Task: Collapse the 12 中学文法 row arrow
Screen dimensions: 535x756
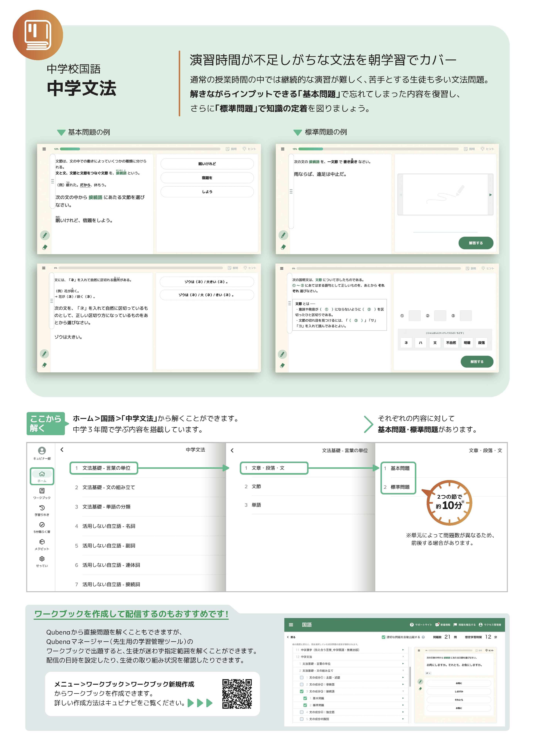Action: [x=403, y=657]
